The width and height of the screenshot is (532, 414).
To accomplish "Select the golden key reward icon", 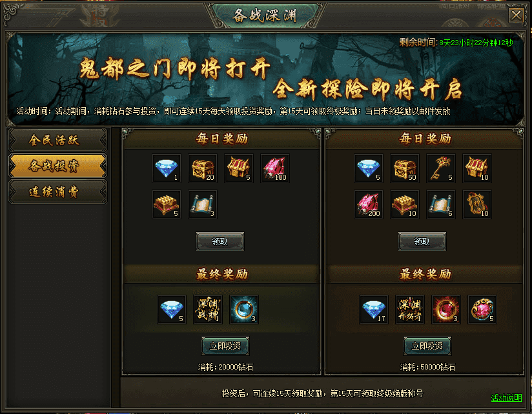I will tap(441, 168).
